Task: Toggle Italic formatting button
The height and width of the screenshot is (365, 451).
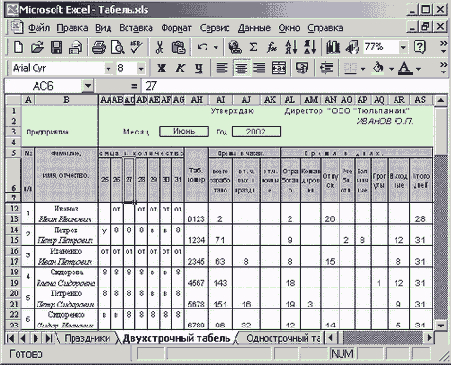Action: (x=180, y=68)
